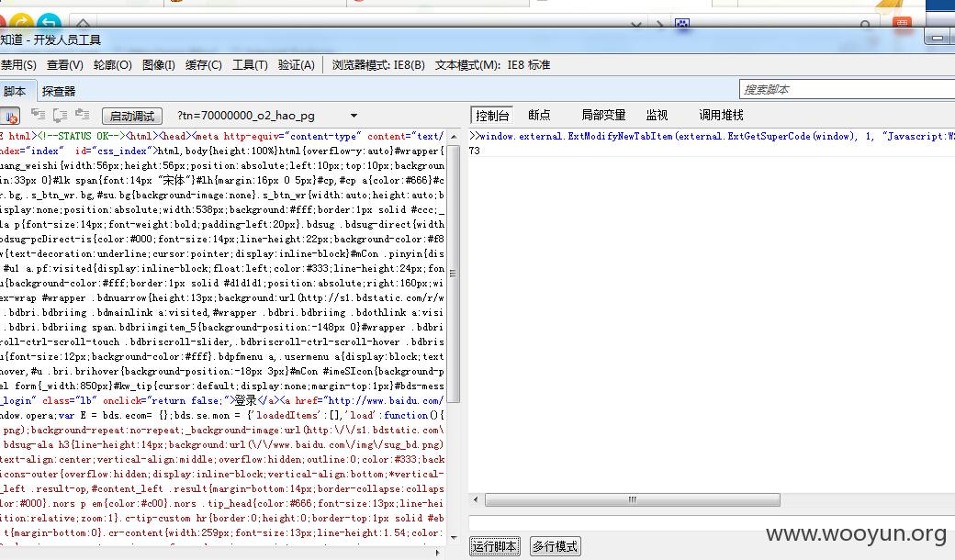The image size is (955, 560).
Task: Click the source pane vertical scrollbar thumb
Action: [454, 274]
